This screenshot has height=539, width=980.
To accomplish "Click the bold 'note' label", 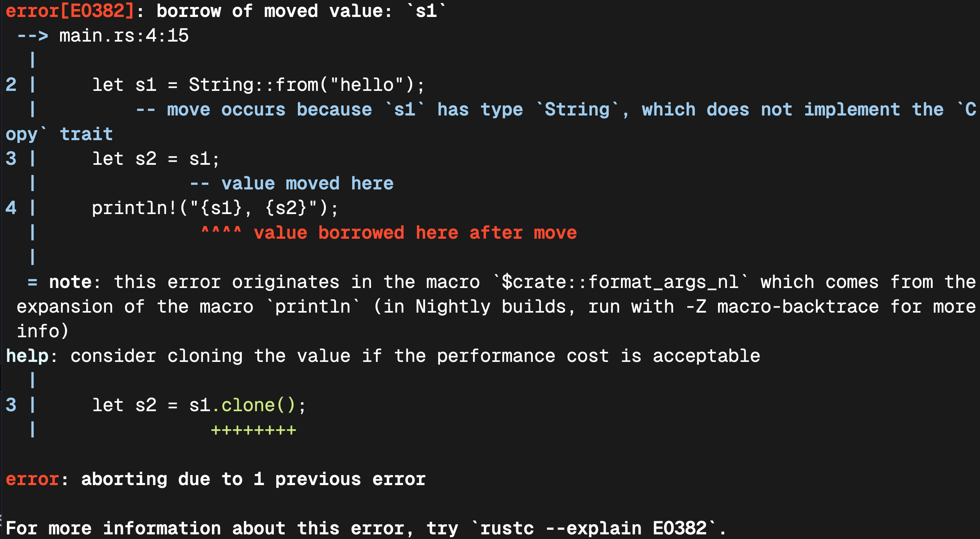I will 70,282.
